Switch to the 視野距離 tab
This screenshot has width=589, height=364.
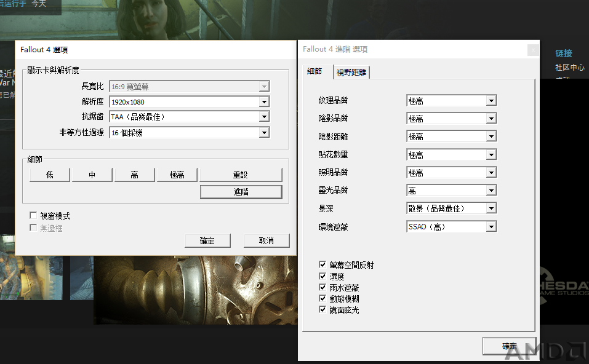[351, 73]
